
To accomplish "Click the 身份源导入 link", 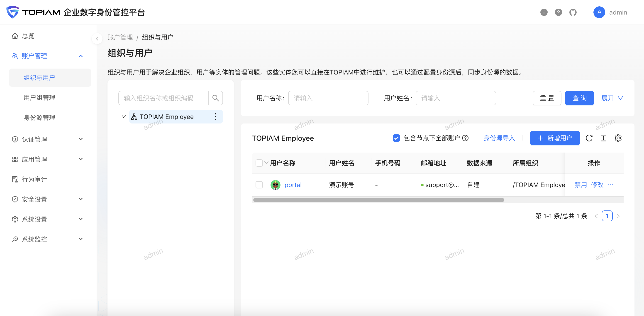I will coord(499,138).
